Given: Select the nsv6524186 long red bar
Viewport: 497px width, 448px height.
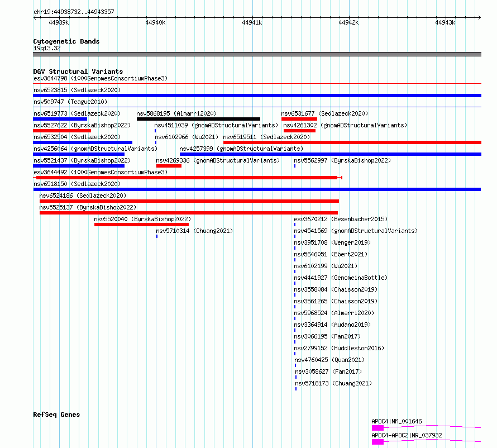Looking at the screenshot, I should click(x=189, y=201).
